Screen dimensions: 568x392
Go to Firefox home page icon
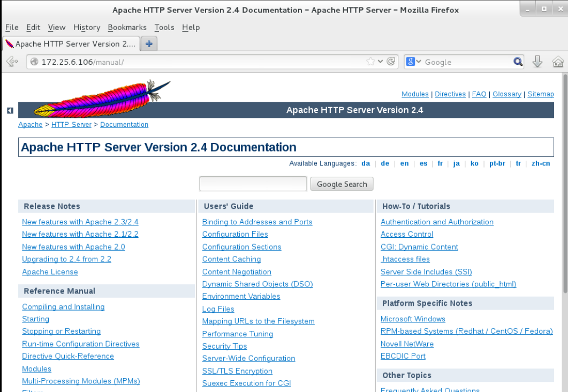tap(558, 62)
